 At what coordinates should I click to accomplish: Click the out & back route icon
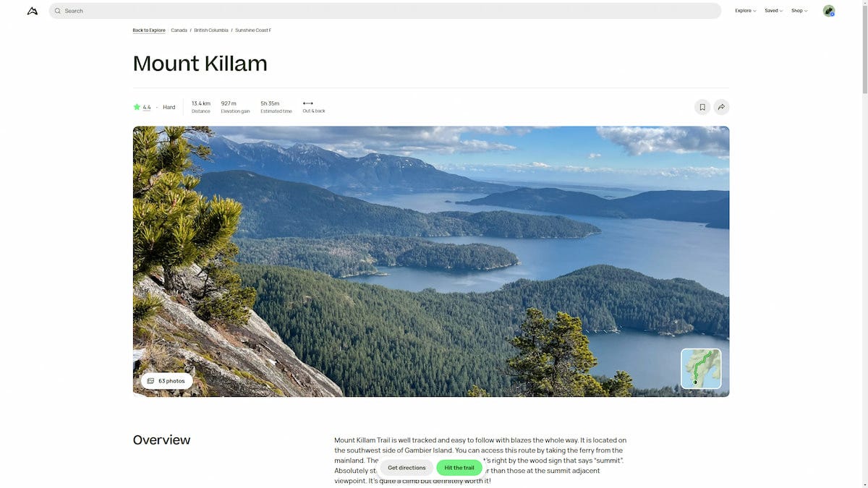point(308,103)
